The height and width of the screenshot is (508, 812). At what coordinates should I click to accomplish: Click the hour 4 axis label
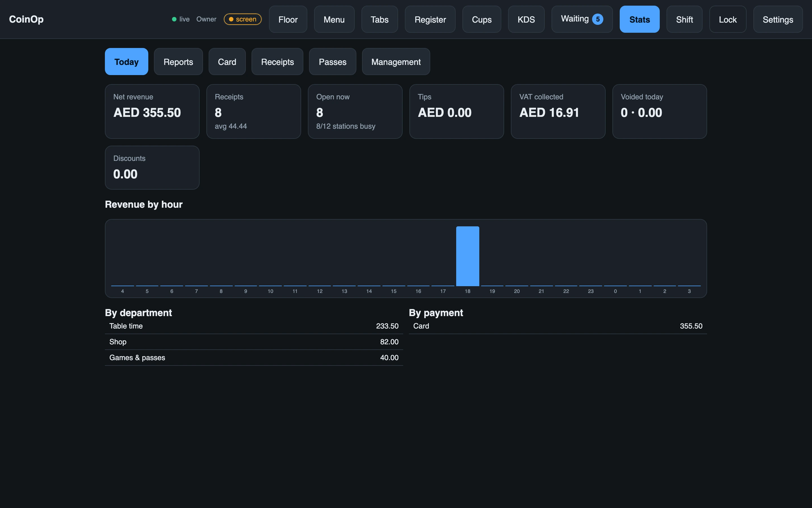(x=122, y=291)
